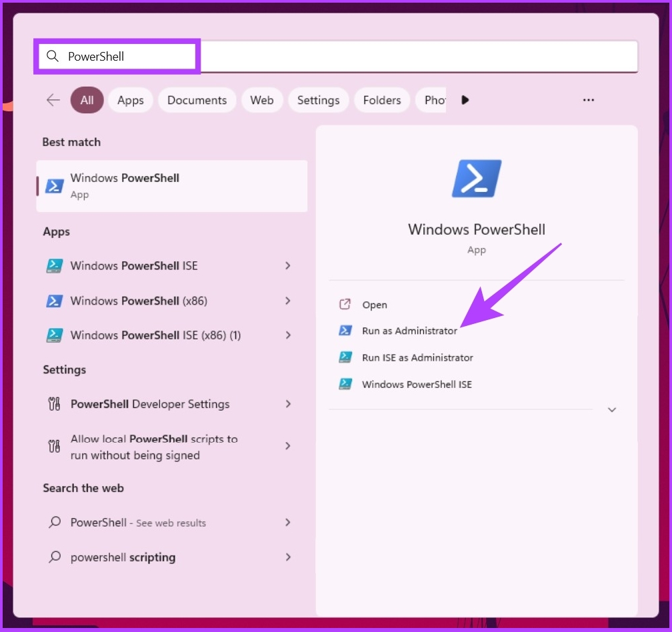Image resolution: width=672 pixels, height=632 pixels.
Task: Click the PowerShell ISE (x86) (1) icon
Action: (x=55, y=335)
